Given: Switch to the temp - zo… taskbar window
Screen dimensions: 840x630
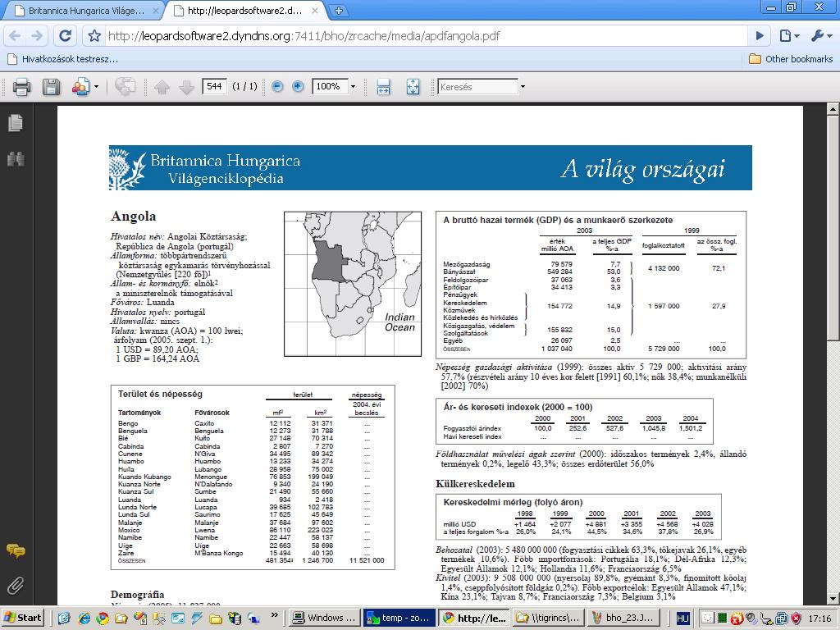Looking at the screenshot, I should (x=399, y=618).
